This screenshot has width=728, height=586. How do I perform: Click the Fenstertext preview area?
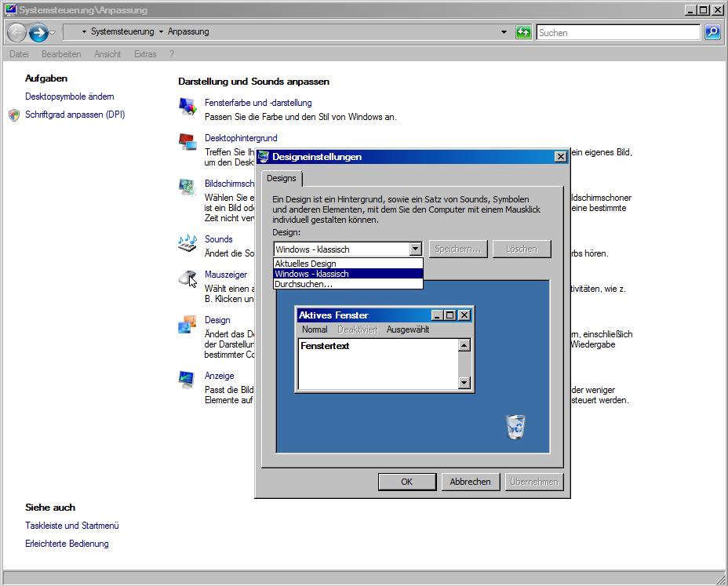coord(378,364)
